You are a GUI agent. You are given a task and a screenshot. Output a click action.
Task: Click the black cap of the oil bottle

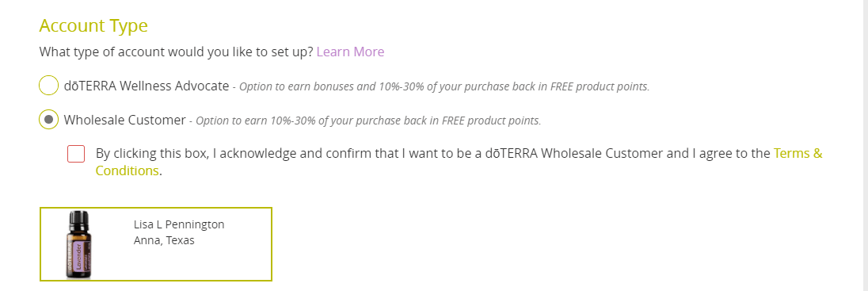tap(79, 220)
